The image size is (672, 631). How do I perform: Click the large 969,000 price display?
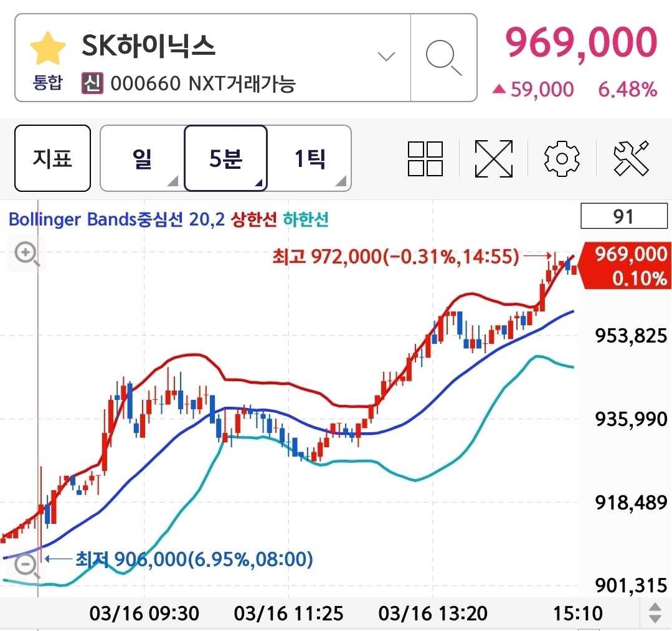581,42
